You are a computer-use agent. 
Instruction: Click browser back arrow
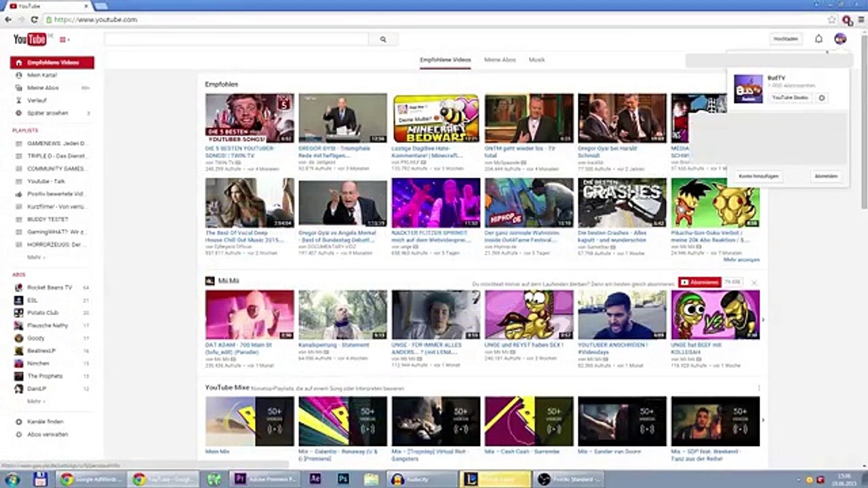coord(8,20)
